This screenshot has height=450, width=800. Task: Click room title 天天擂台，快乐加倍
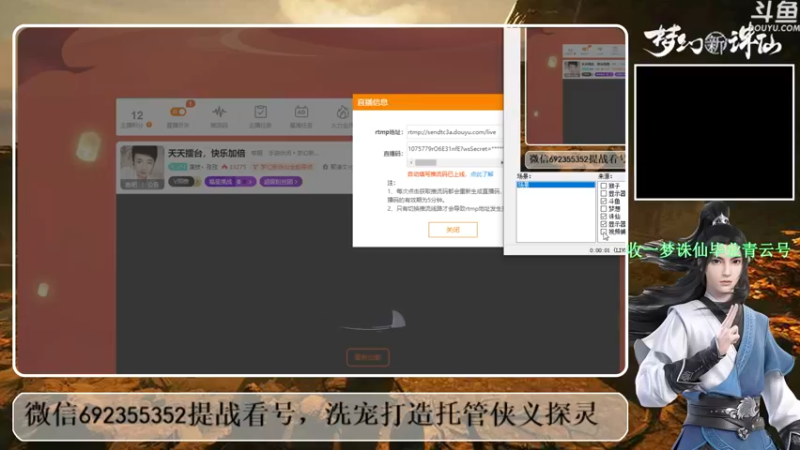(207, 153)
